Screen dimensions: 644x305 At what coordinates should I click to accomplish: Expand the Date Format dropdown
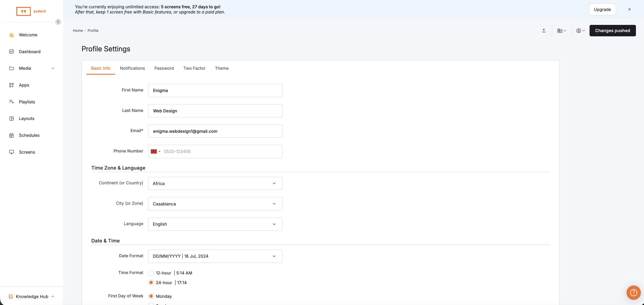215,256
